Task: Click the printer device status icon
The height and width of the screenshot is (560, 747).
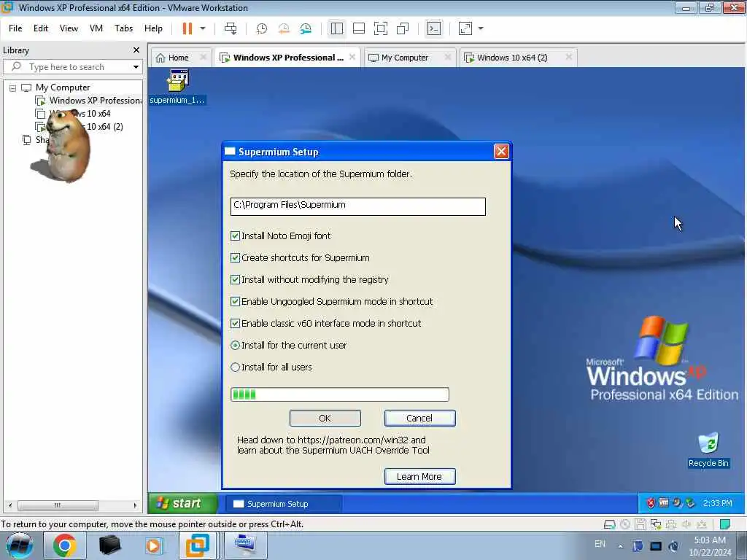Action: [671, 525]
